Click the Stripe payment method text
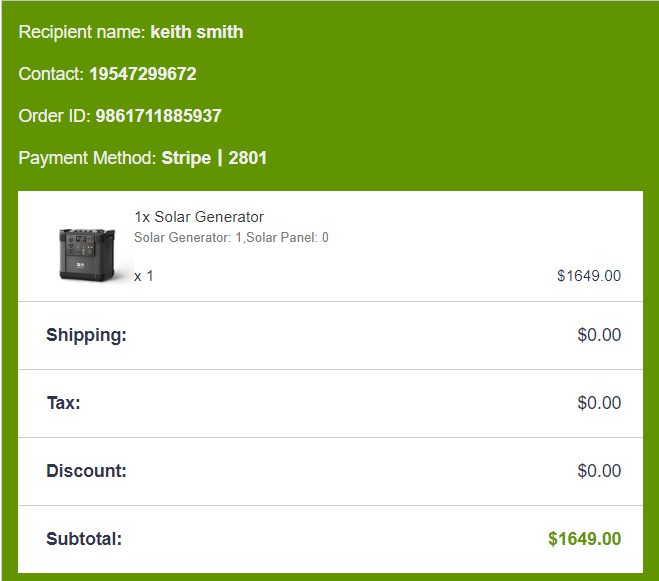 186,158
